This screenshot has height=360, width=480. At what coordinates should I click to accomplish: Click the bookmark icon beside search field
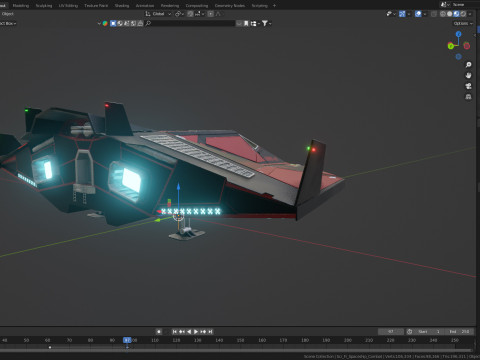click(246, 23)
